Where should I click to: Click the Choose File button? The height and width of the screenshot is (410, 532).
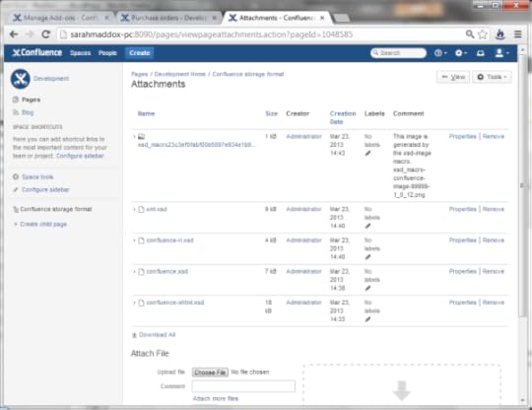tap(210, 373)
